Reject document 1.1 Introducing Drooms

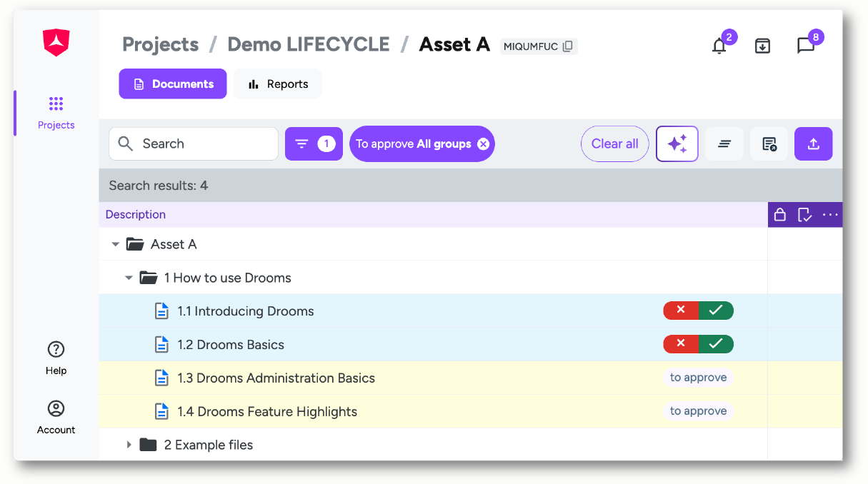(x=681, y=311)
